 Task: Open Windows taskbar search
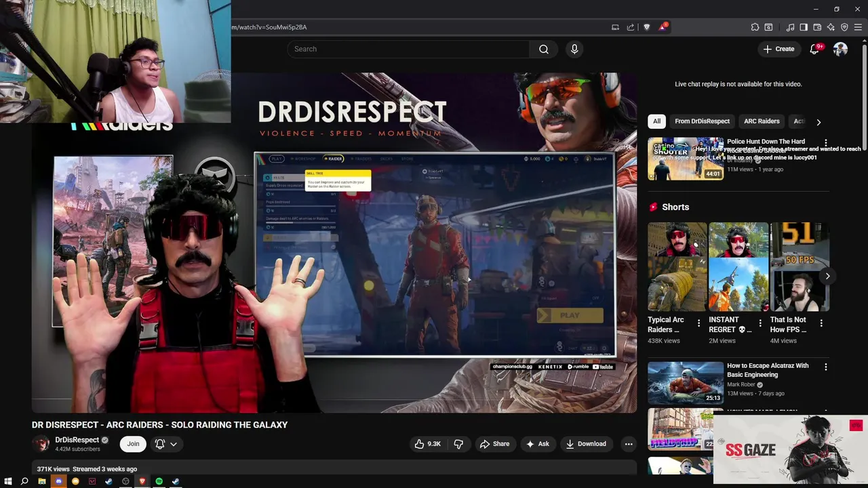pos(24,481)
